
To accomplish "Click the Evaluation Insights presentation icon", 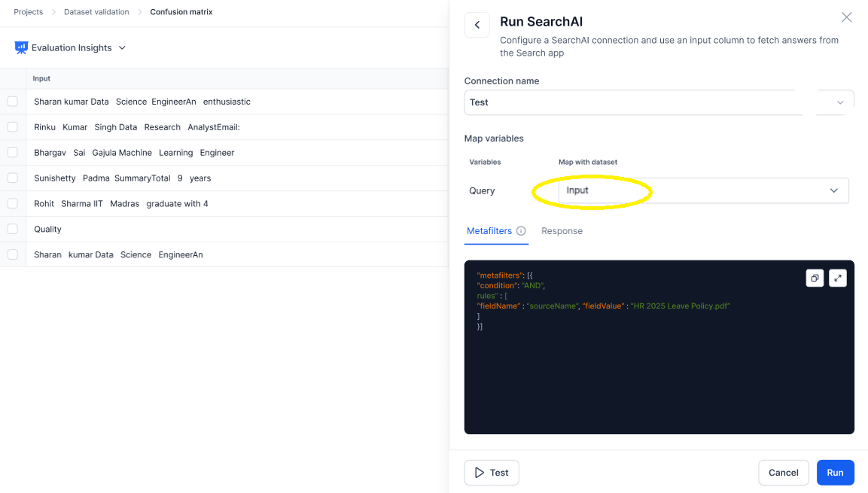I will [x=21, y=47].
